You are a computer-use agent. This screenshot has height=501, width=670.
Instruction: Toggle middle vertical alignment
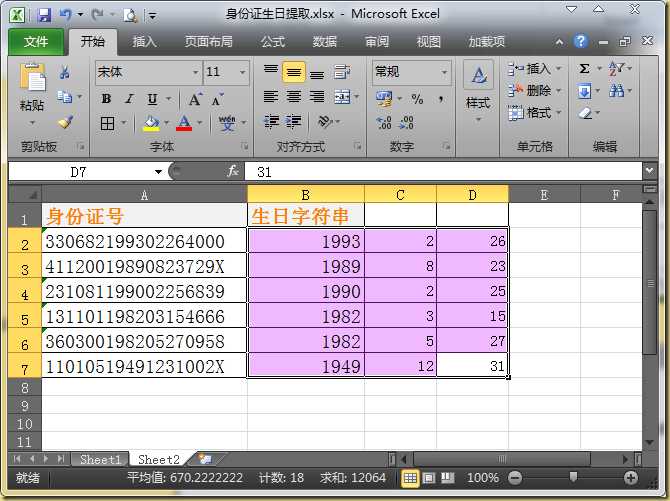294,71
